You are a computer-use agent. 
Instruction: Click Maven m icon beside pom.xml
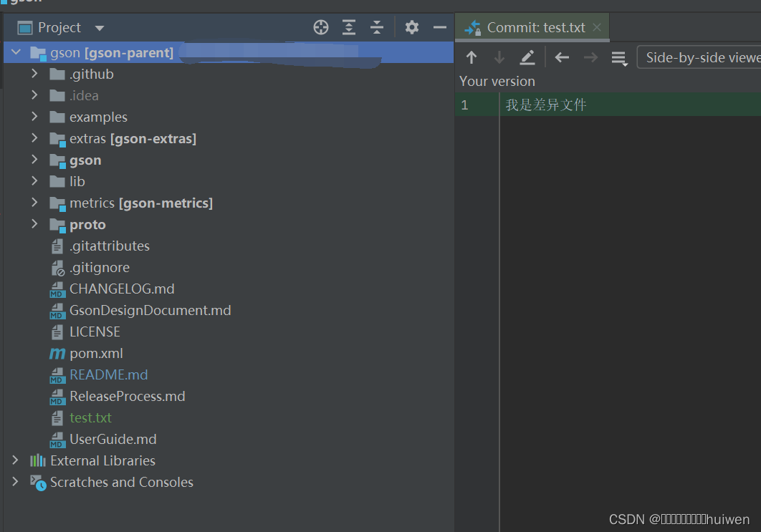pos(57,354)
